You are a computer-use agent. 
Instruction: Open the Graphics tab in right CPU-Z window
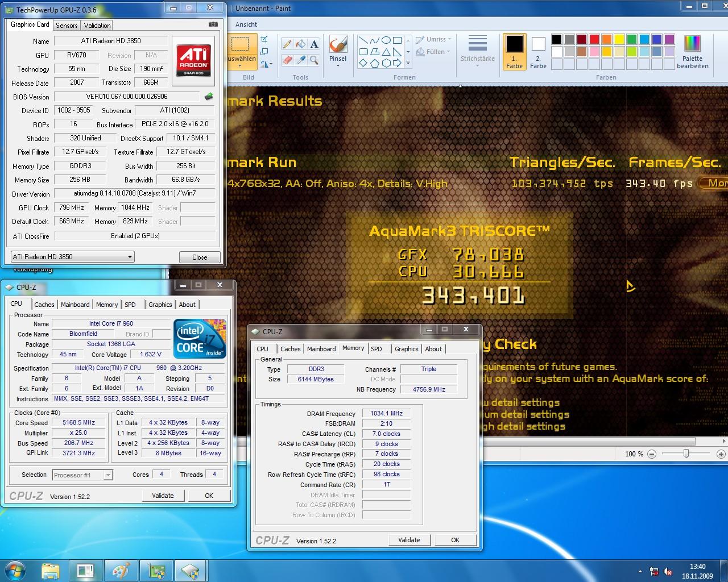tap(407, 349)
